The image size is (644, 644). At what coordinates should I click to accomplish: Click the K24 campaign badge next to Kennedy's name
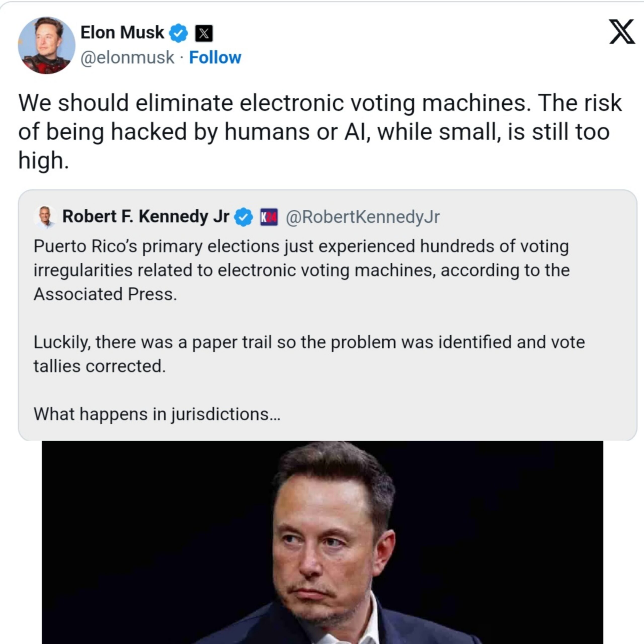pos(268,217)
